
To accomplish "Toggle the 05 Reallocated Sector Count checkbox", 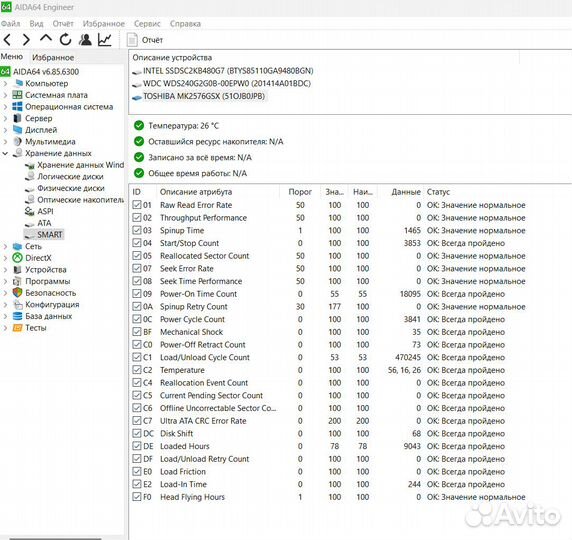I will (x=137, y=255).
